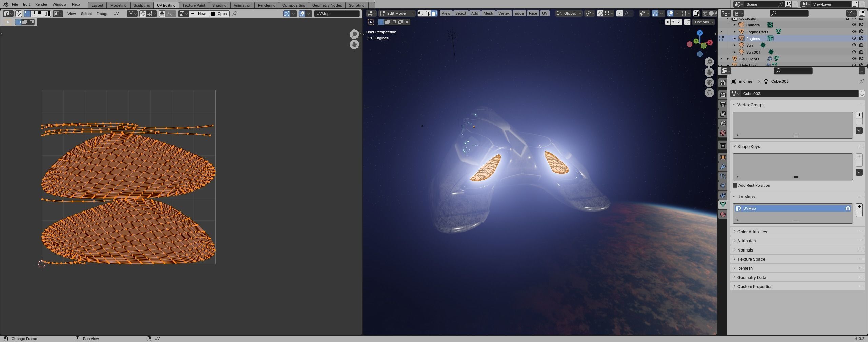Select edge select mode in 3D viewport header
Screen dimensions: 868x342
[x=428, y=13]
